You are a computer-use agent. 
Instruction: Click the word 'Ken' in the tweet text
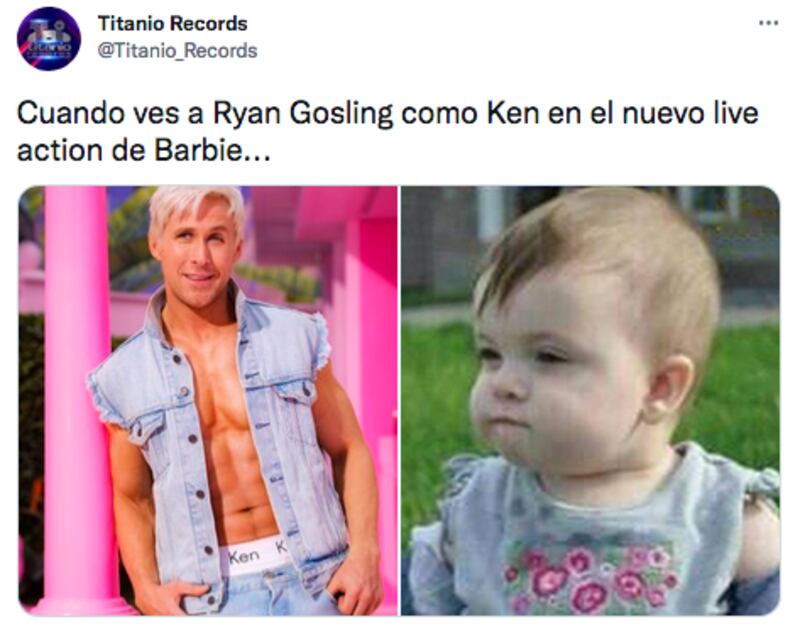click(513, 113)
